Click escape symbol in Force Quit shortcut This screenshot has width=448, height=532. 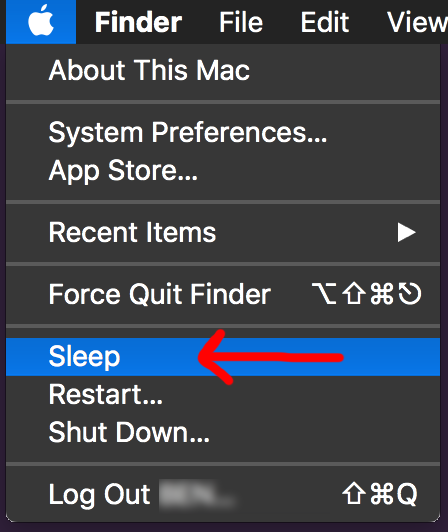[410, 294]
